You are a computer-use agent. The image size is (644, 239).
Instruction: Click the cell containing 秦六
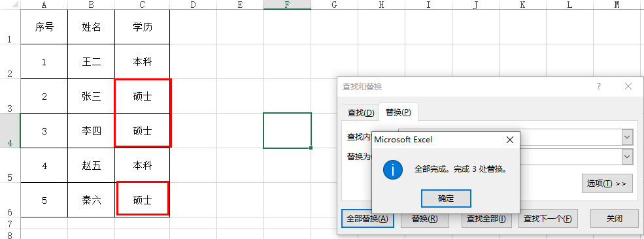pyautogui.click(x=91, y=200)
